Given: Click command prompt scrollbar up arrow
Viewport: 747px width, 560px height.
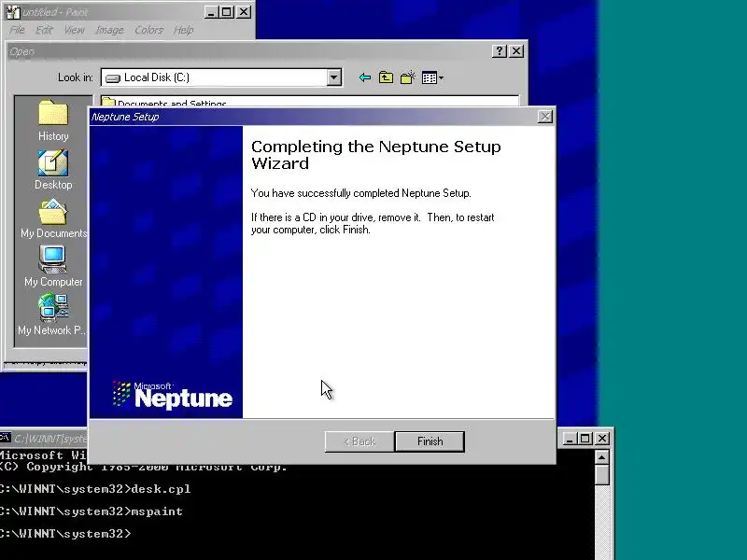Looking at the screenshot, I should [602, 457].
